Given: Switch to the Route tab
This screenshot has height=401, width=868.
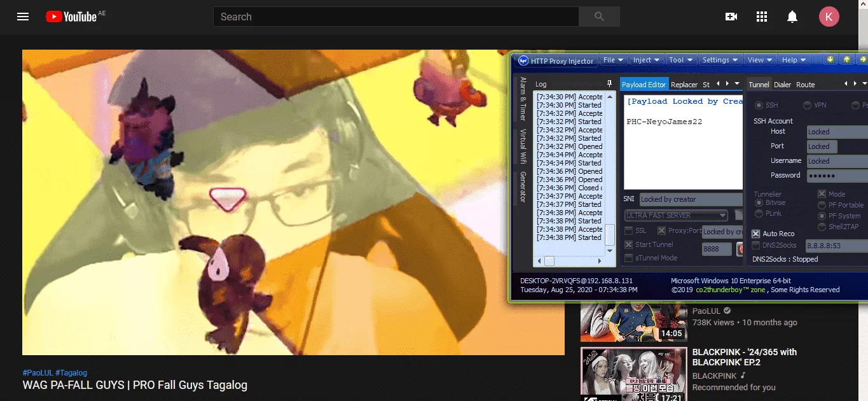Looking at the screenshot, I should click(806, 84).
